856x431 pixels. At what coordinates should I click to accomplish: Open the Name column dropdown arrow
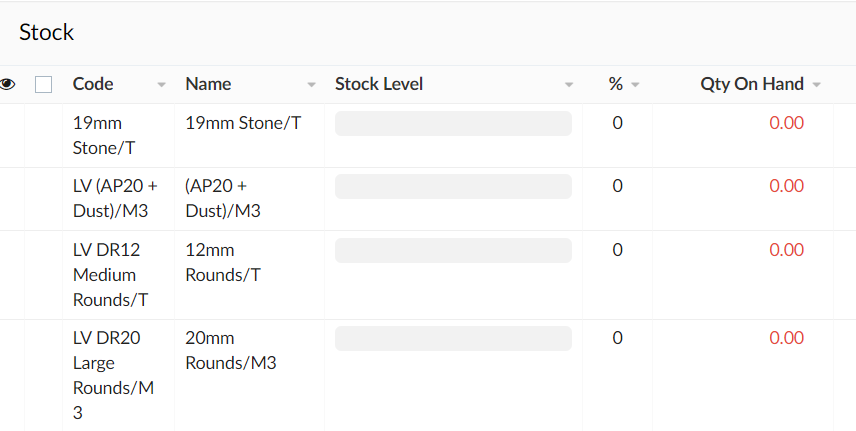pos(311,85)
